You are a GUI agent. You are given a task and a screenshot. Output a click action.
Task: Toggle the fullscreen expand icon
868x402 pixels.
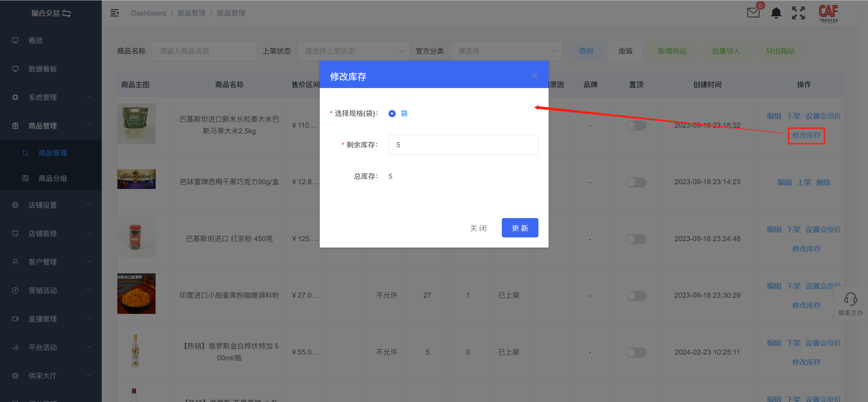(x=798, y=13)
